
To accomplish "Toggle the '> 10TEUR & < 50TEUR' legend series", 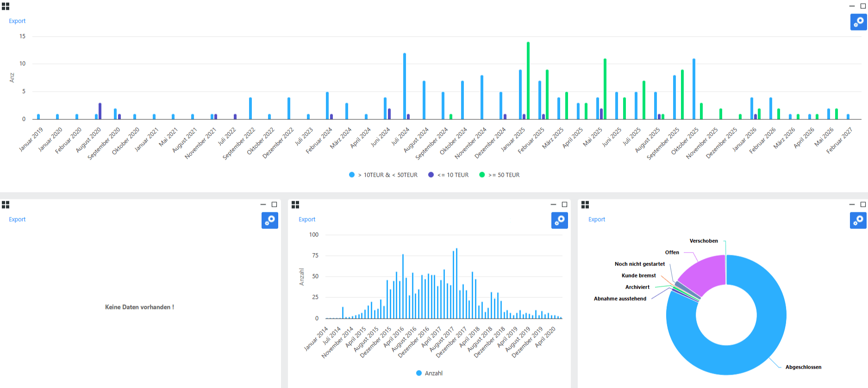I will tap(383, 175).
